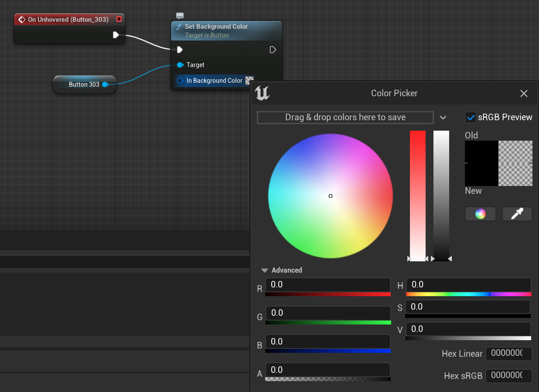Click the On Unhovered event delegate pin
Viewport: 539px width, 392px height.
click(x=119, y=20)
